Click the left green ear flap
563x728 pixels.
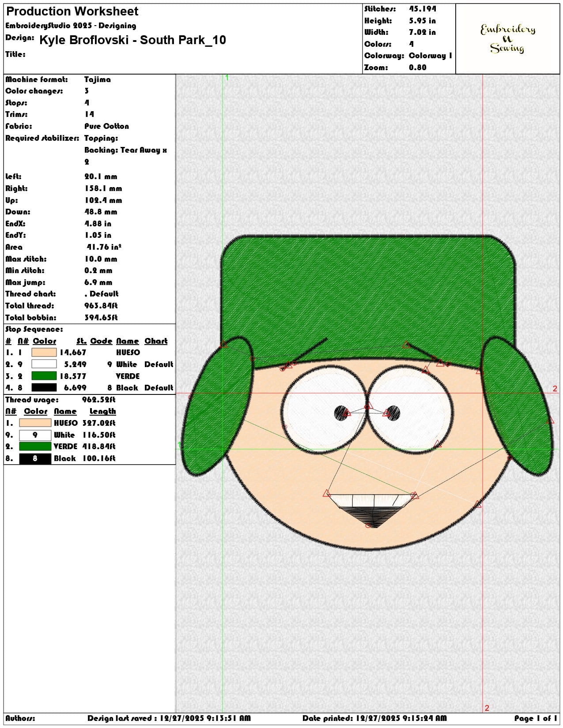tap(217, 406)
